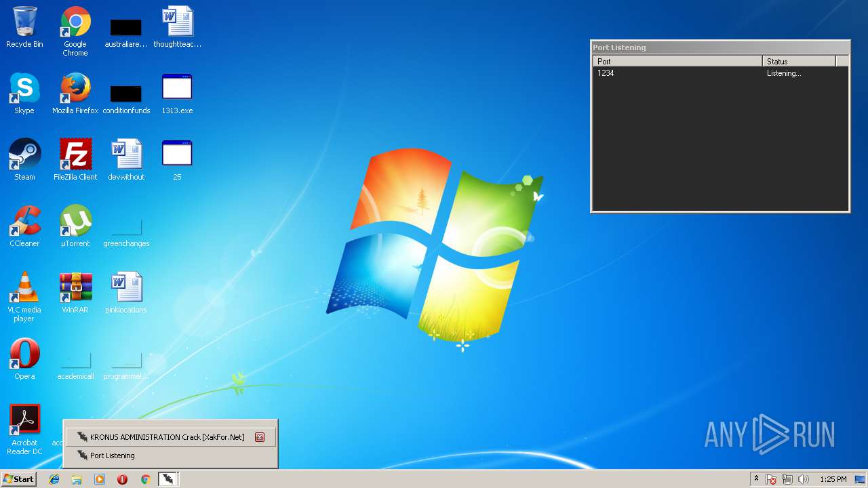The image size is (868, 488).
Task: Open the Skype desktop shortcut
Action: [24, 94]
